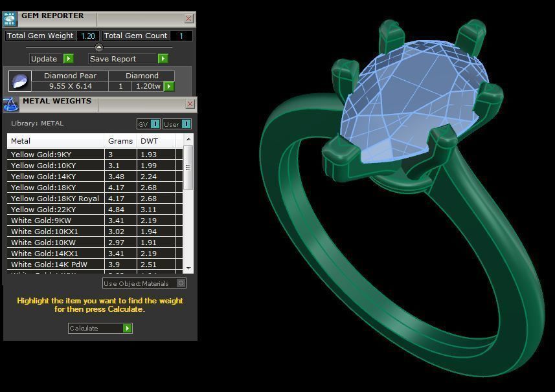Click the metal list scroll up arrow
The image size is (555, 392).
pos(188,139)
